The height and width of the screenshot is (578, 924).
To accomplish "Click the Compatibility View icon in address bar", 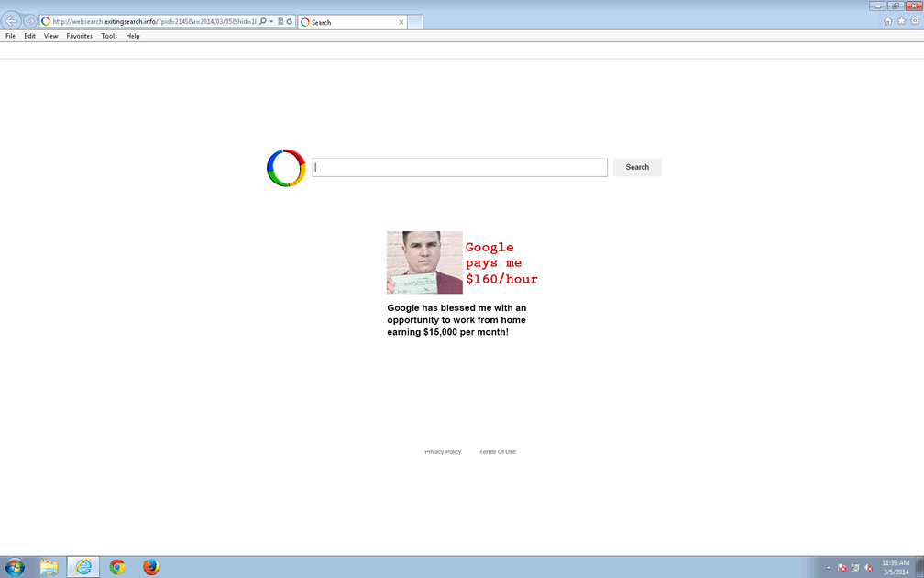I will [280, 21].
